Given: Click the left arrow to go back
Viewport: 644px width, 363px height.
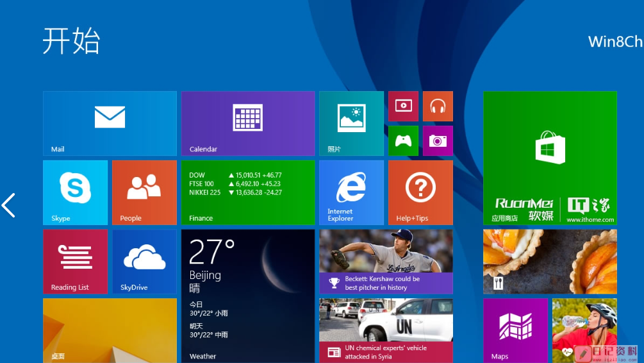Looking at the screenshot, I should pyautogui.click(x=8, y=205).
